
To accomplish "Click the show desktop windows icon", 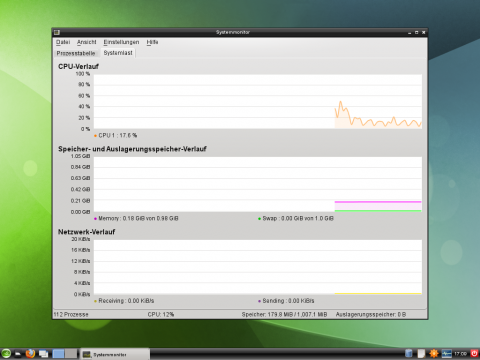I will pyautogui.click(x=43, y=354).
